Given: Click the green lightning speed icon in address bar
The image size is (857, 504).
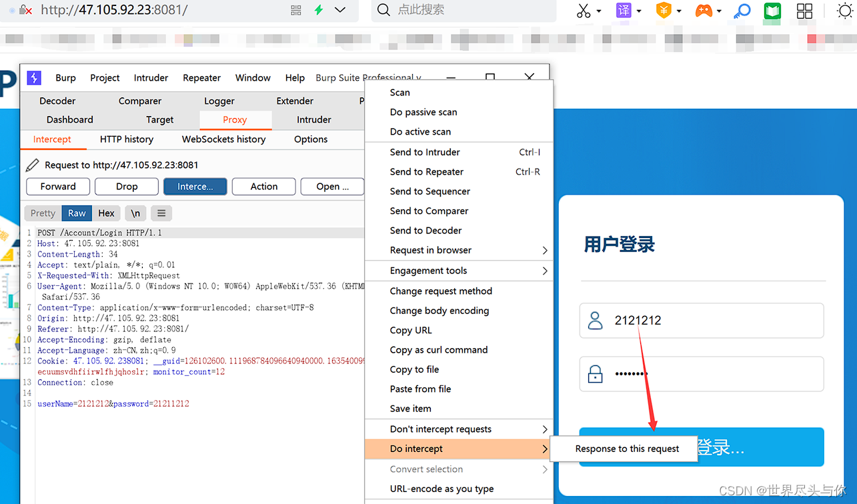Looking at the screenshot, I should click(x=319, y=10).
